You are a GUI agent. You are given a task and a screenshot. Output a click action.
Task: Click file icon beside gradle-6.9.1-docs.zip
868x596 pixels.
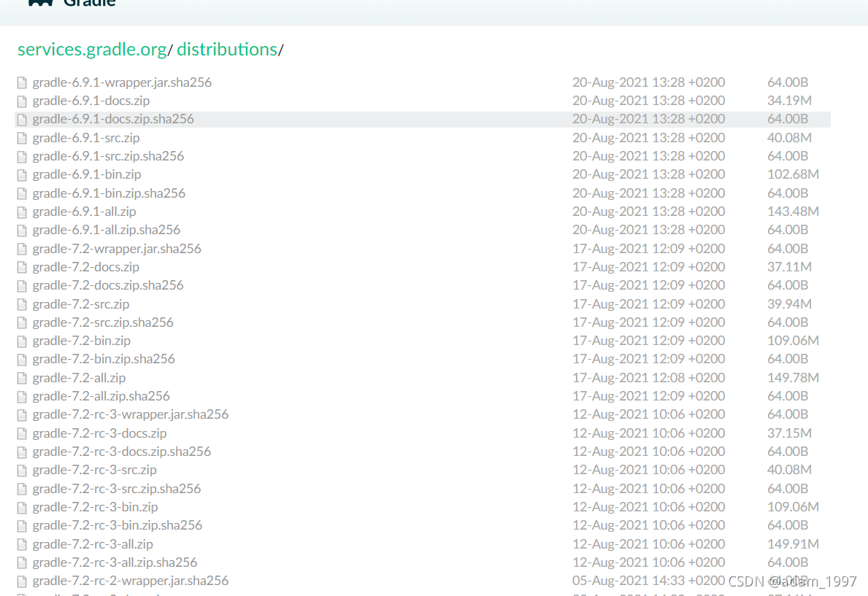pyautogui.click(x=22, y=101)
